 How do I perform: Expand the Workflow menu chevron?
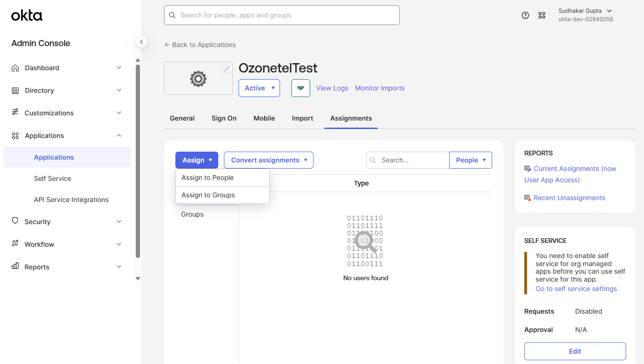(x=119, y=244)
